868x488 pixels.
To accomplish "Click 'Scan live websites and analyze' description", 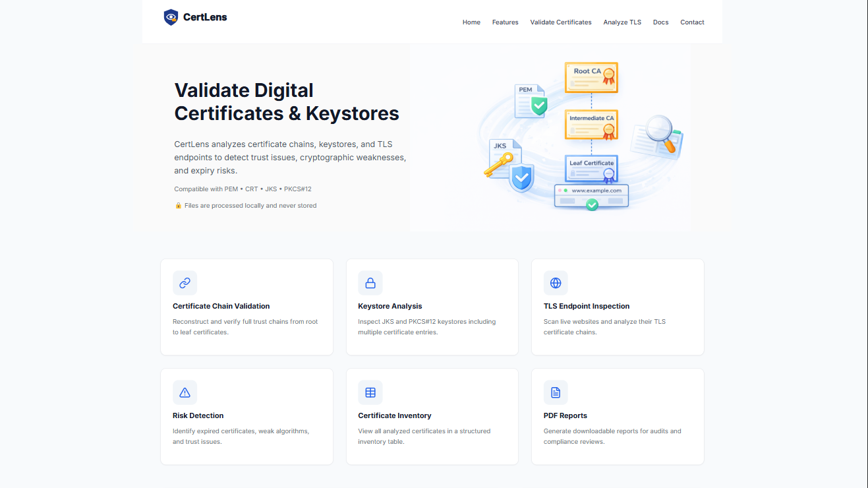I will point(605,327).
